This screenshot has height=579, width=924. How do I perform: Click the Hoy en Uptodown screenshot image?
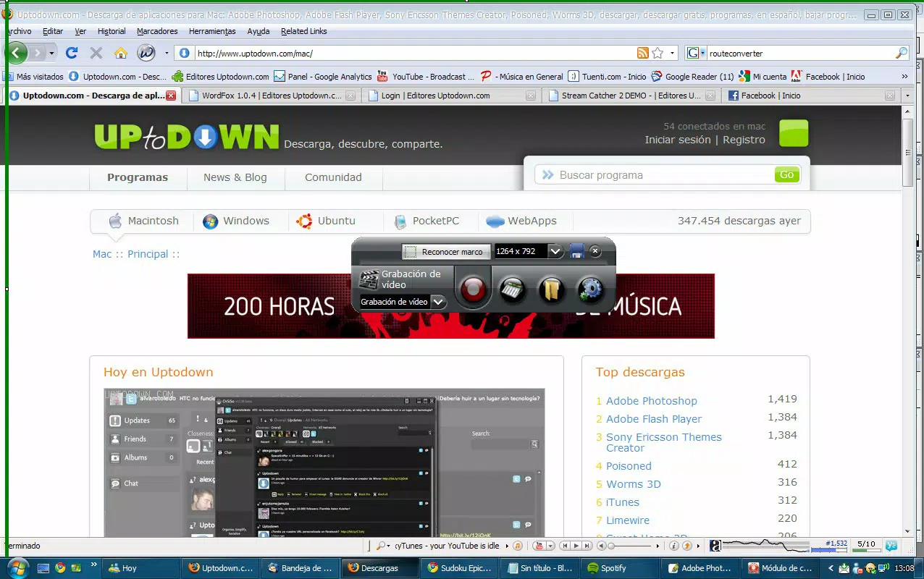click(324, 462)
